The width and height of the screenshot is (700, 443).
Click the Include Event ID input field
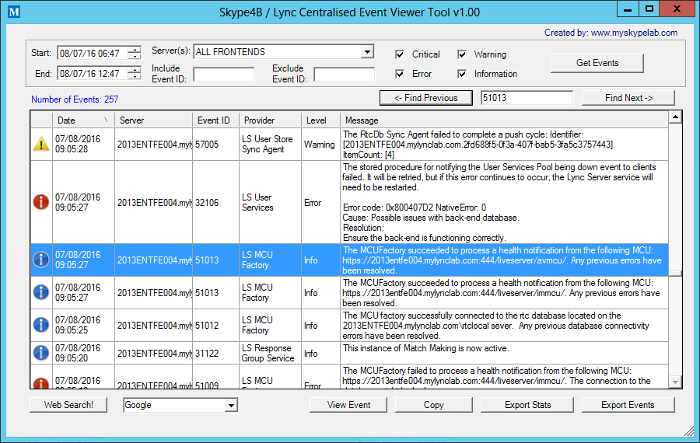click(x=223, y=74)
